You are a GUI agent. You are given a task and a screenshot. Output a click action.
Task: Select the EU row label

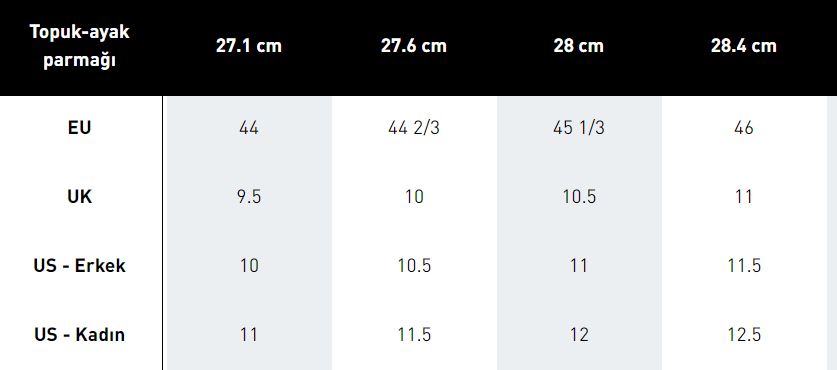80,128
